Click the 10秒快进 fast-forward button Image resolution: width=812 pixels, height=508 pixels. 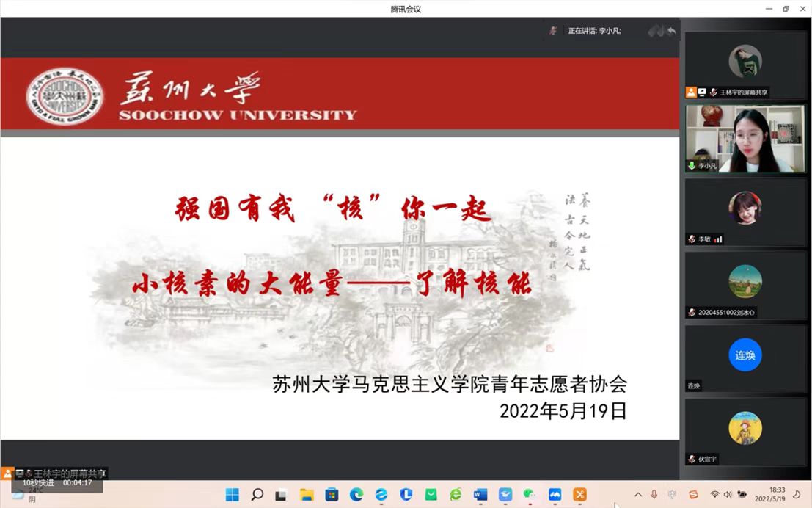(x=38, y=482)
